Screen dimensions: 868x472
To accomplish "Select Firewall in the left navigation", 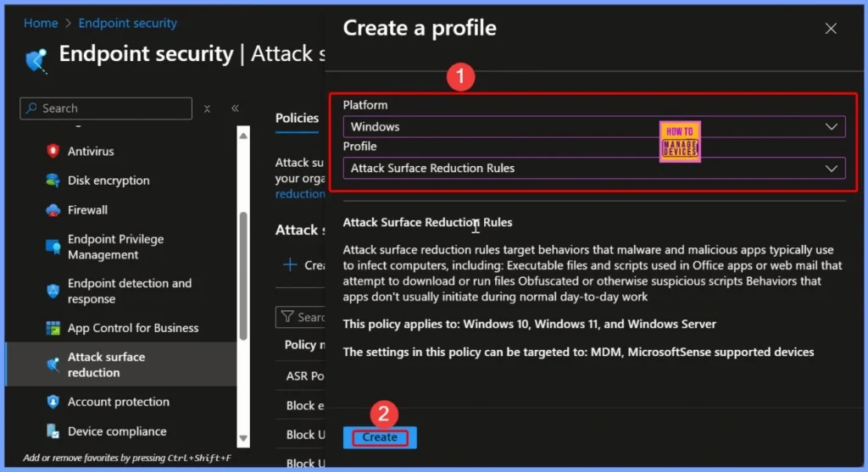I will click(87, 210).
